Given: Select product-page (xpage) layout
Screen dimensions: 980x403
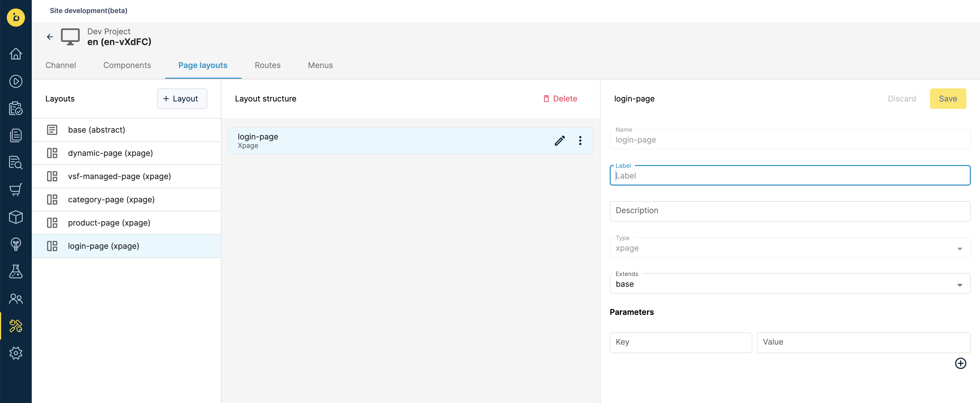Looking at the screenshot, I should coord(126,223).
